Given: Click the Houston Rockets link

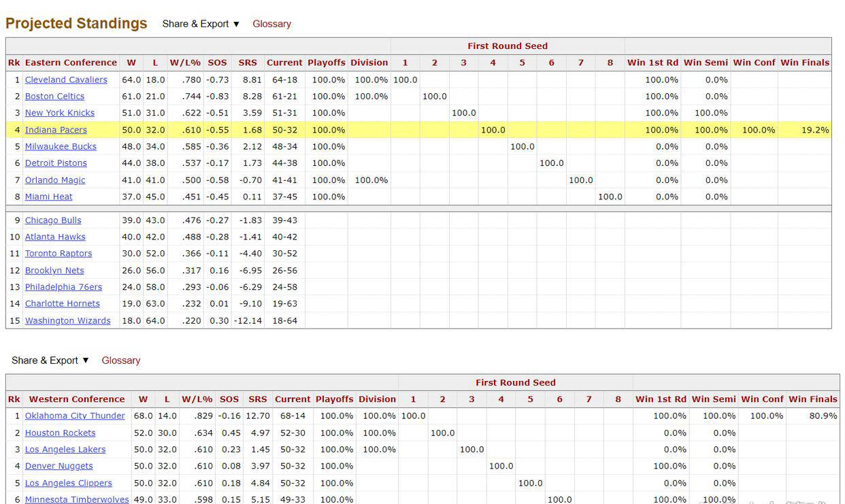Looking at the screenshot, I should (x=60, y=433).
